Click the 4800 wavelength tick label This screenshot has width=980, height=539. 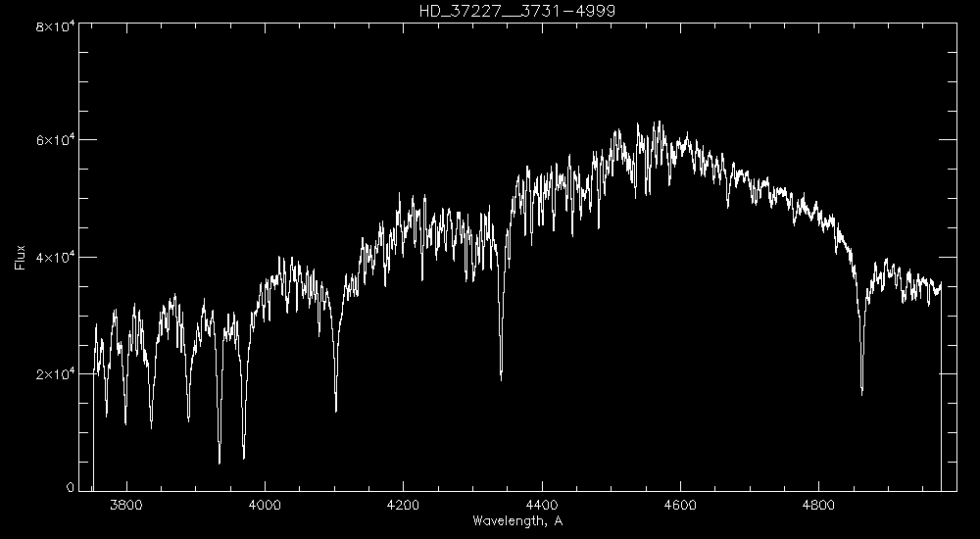pyautogui.click(x=818, y=505)
